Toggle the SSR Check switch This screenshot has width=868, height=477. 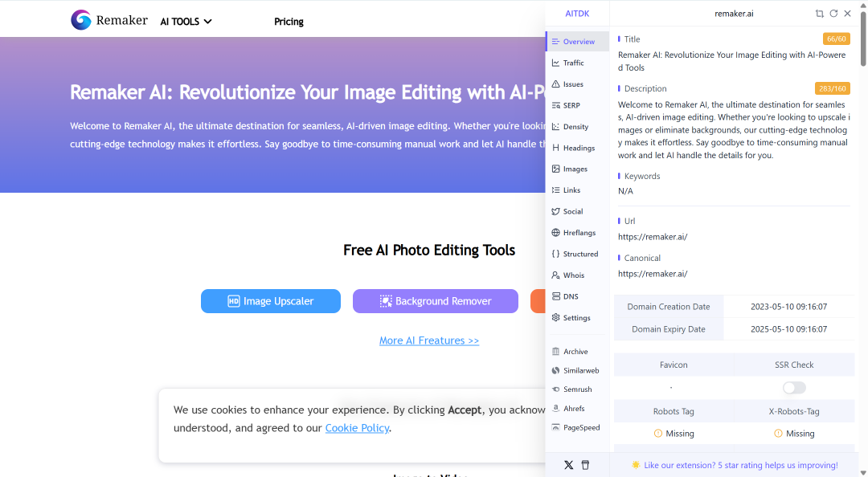(x=794, y=388)
